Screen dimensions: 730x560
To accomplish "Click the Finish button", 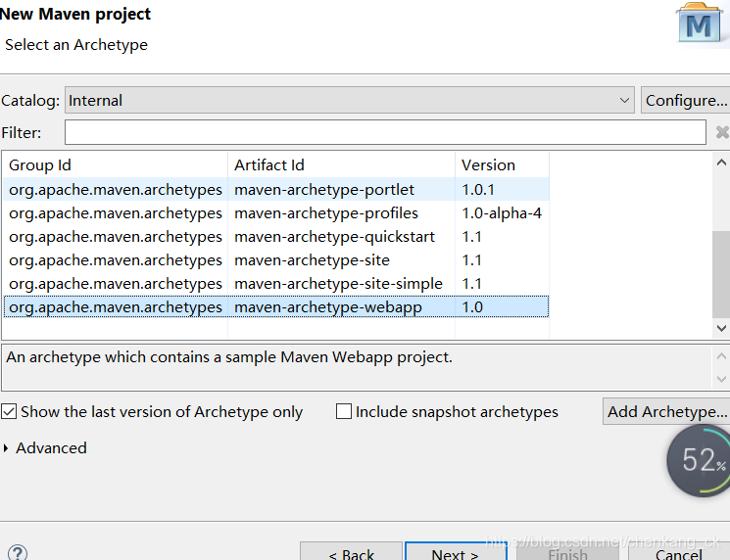I will tap(567, 551).
